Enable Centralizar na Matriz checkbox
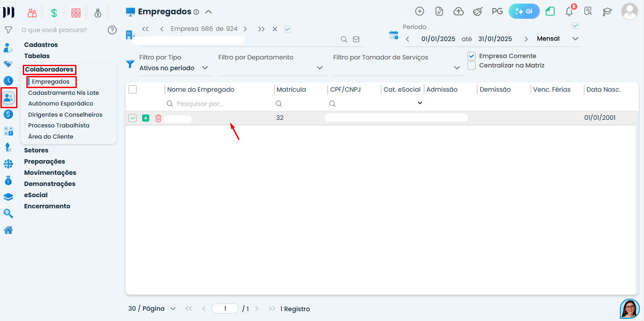The width and height of the screenshot is (644, 321). point(471,66)
